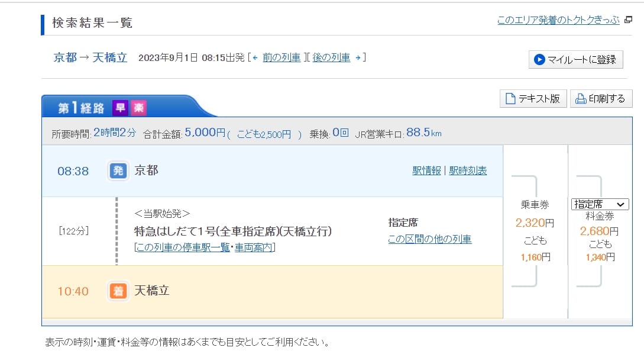
Task: Click the 発 departure badge next to 京都
Action: pos(118,171)
